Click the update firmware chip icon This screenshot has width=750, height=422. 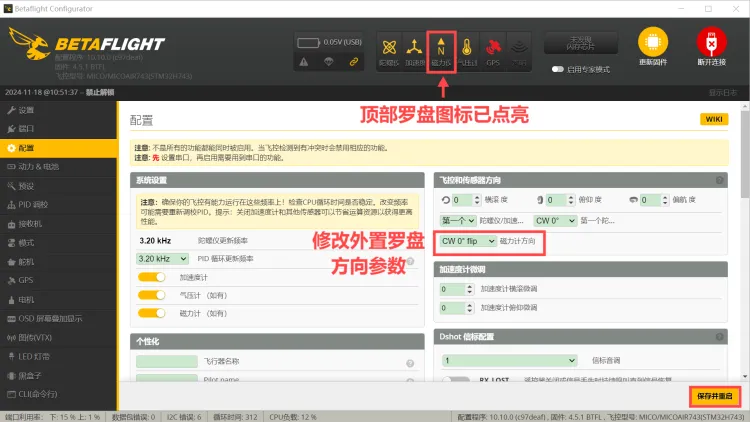tap(653, 43)
